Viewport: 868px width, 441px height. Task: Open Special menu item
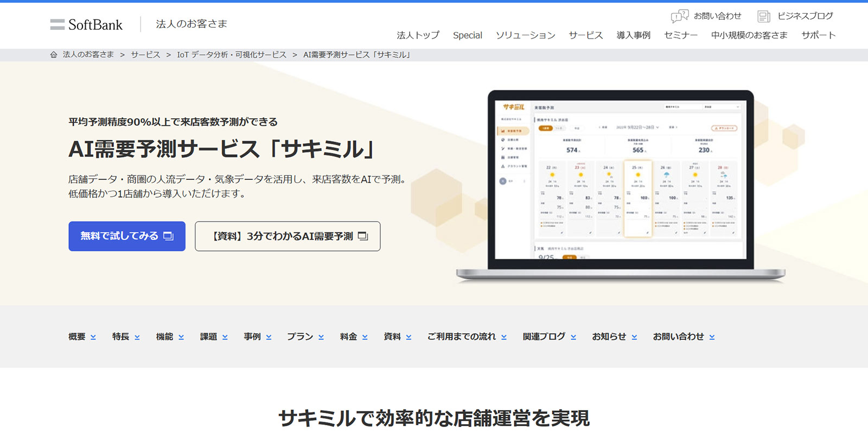[467, 35]
